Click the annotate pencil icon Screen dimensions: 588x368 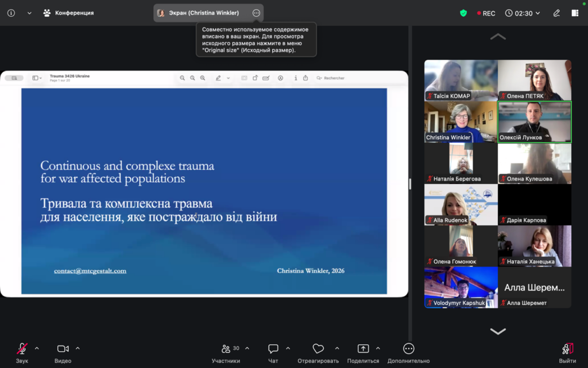click(556, 13)
